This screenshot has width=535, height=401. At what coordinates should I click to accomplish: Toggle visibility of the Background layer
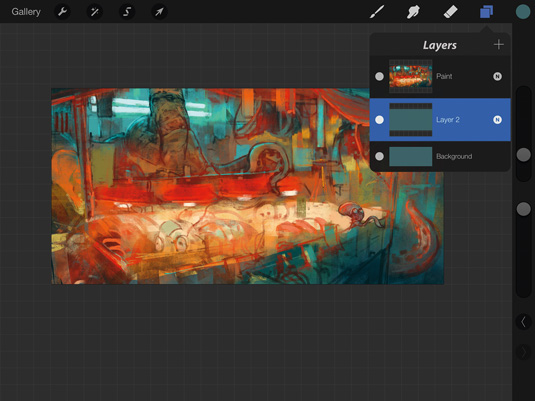click(379, 156)
